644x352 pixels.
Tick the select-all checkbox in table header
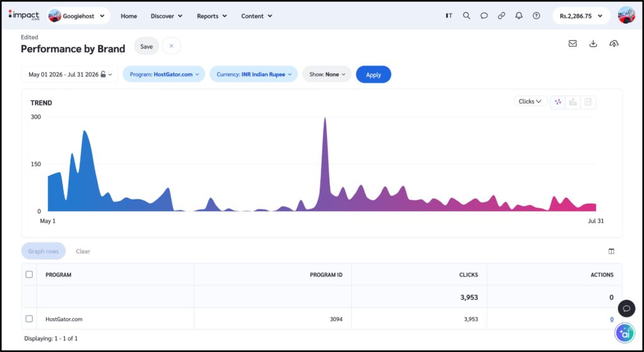click(x=29, y=275)
